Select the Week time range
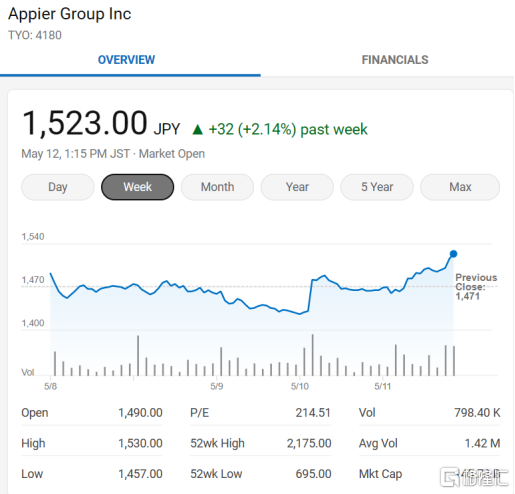 [x=137, y=187]
